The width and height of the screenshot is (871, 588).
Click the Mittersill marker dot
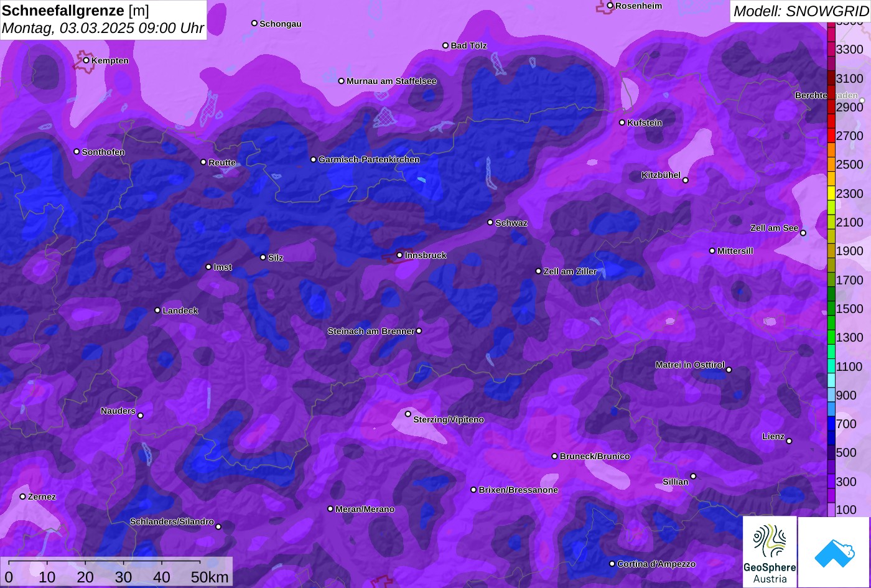tap(712, 251)
